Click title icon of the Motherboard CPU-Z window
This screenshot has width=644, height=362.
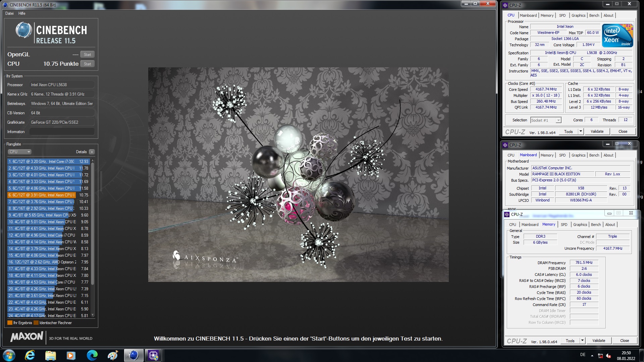(505, 145)
